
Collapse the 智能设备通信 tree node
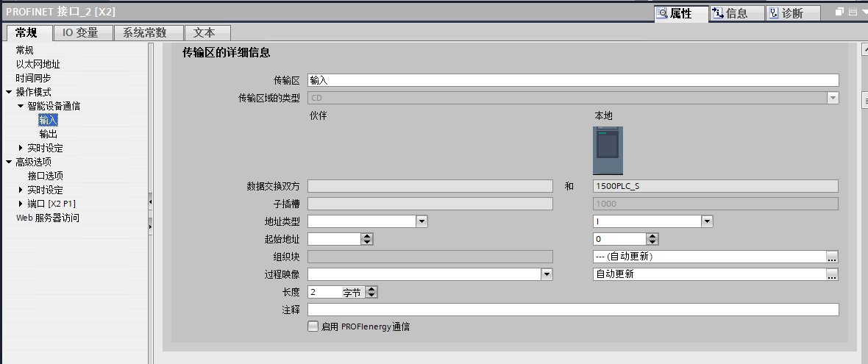pos(21,106)
